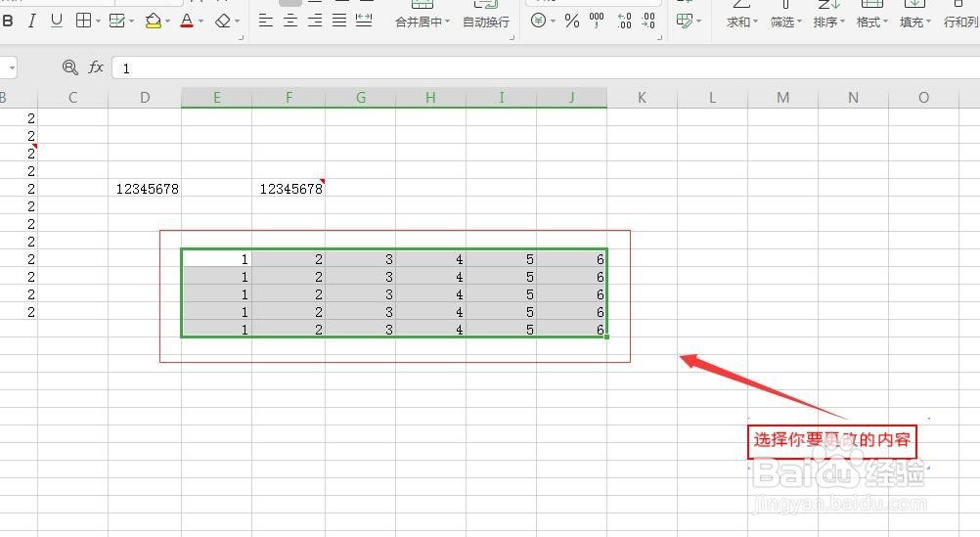Select column D header
The width and height of the screenshot is (980, 537).
(145, 98)
